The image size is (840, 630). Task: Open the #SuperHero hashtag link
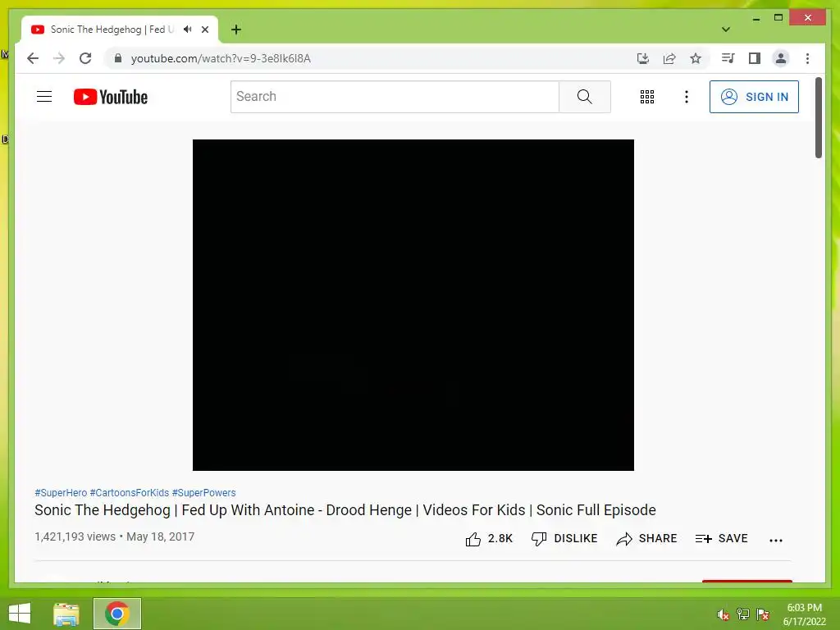click(x=61, y=492)
